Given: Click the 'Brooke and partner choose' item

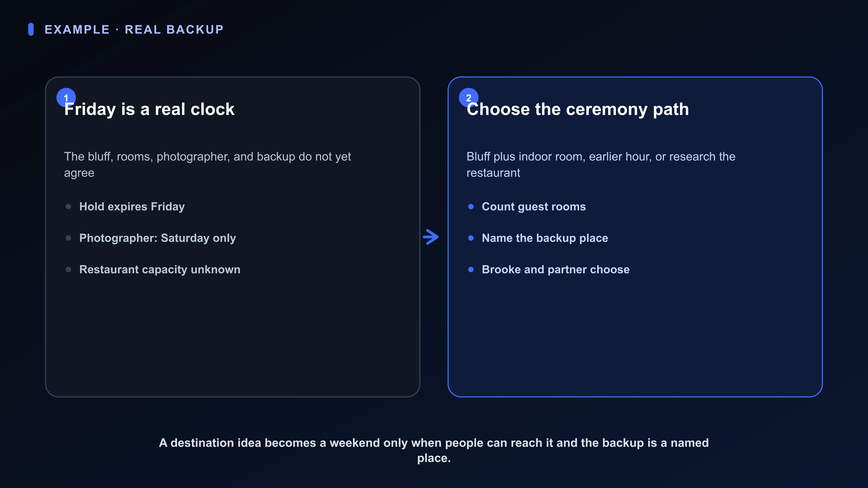Looking at the screenshot, I should pyautogui.click(x=556, y=270).
